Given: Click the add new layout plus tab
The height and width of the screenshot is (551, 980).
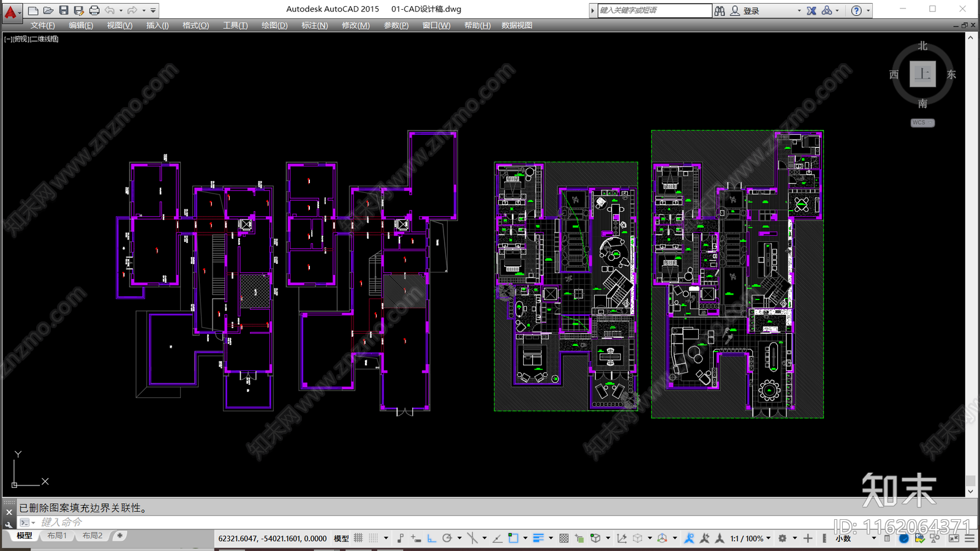Looking at the screenshot, I should tap(119, 536).
